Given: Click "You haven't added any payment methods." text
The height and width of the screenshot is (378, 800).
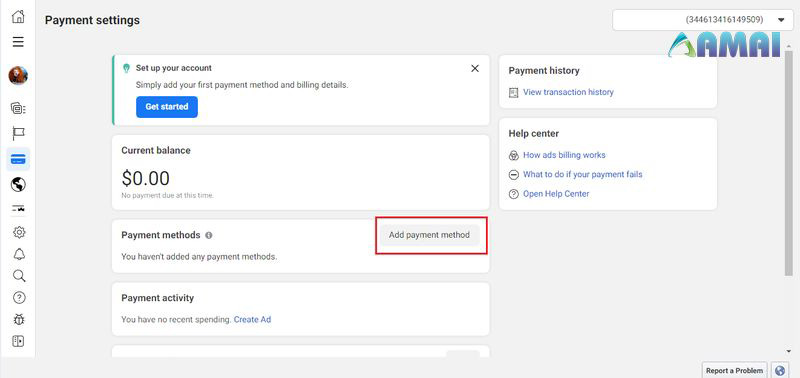Looking at the screenshot, I should [199, 257].
